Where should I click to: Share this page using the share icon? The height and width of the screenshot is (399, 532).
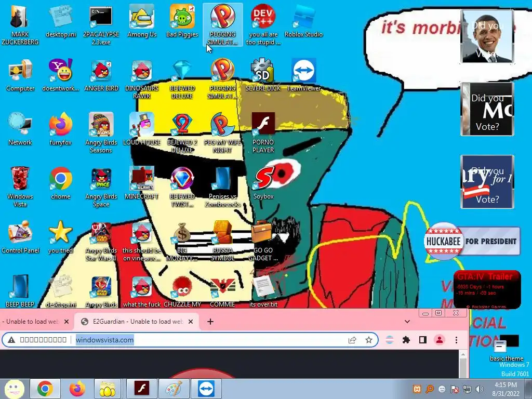pos(352,340)
